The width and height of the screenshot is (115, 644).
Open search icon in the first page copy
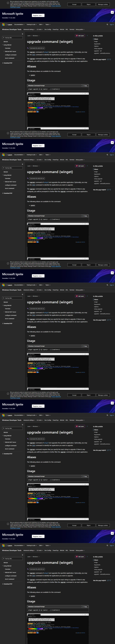tap(107, 25)
